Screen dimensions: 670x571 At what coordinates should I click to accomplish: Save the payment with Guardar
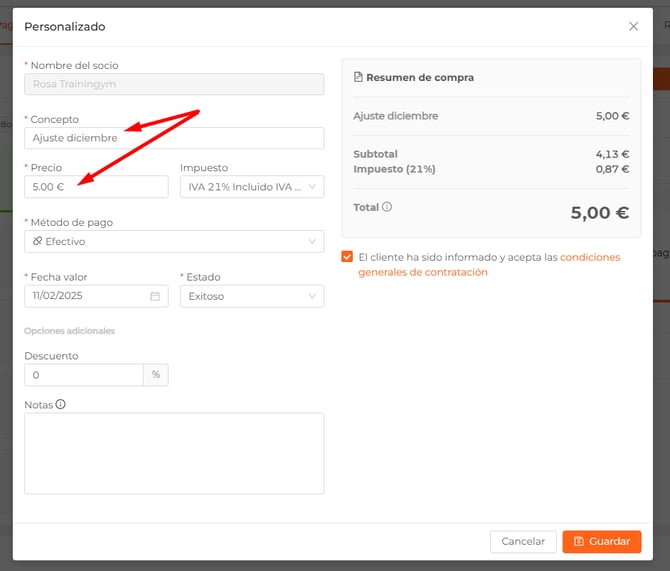coord(601,541)
